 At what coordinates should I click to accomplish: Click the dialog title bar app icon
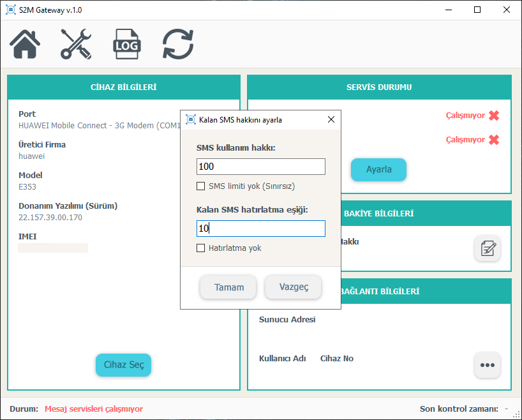(x=190, y=119)
